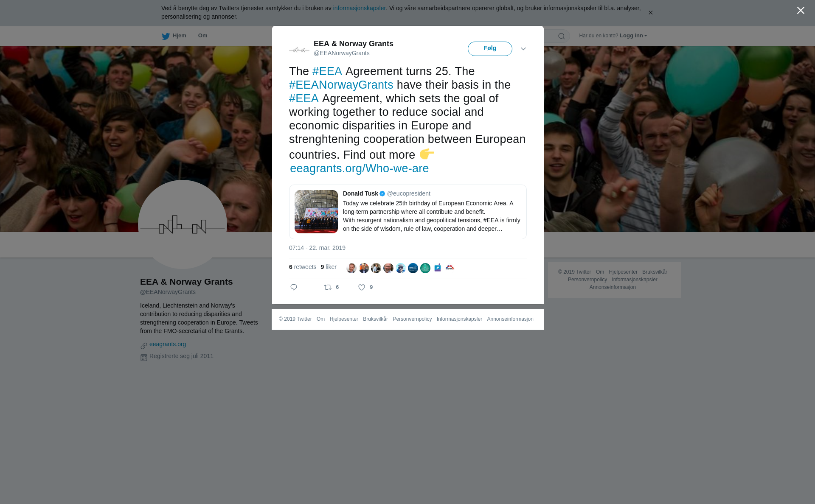Open the Logg inn dropdown

[x=633, y=36]
